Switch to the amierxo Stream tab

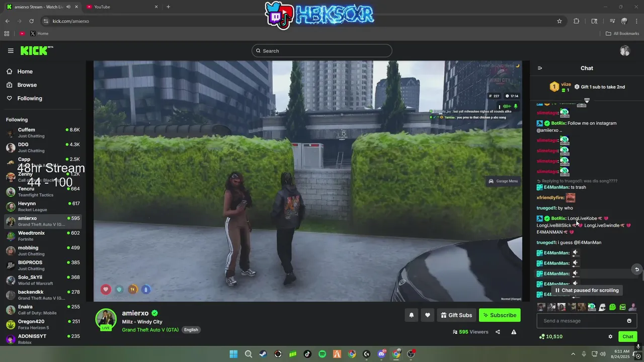41,7
